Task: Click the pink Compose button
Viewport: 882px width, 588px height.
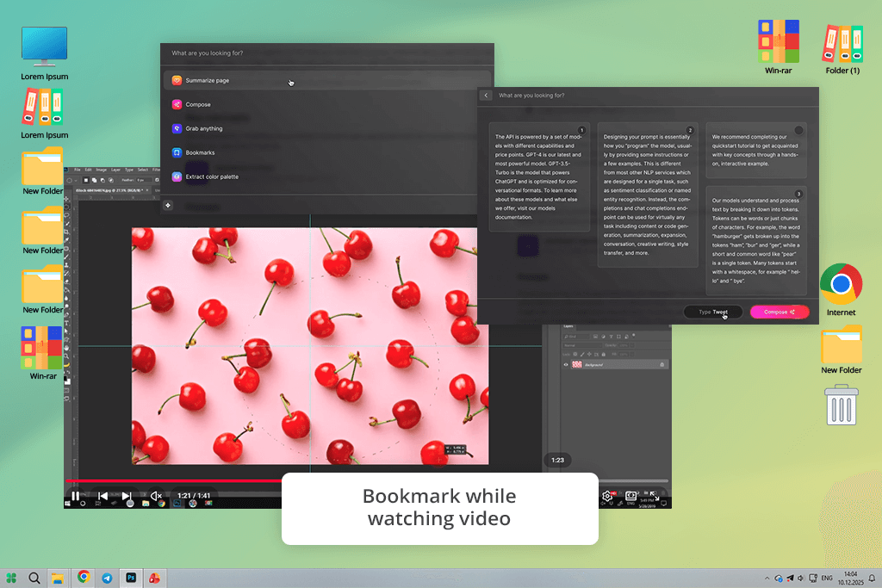Action: point(780,312)
